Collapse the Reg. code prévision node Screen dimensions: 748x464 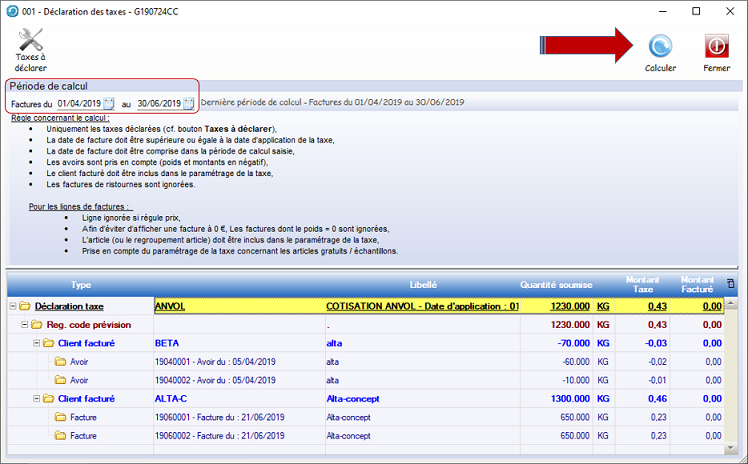24,325
